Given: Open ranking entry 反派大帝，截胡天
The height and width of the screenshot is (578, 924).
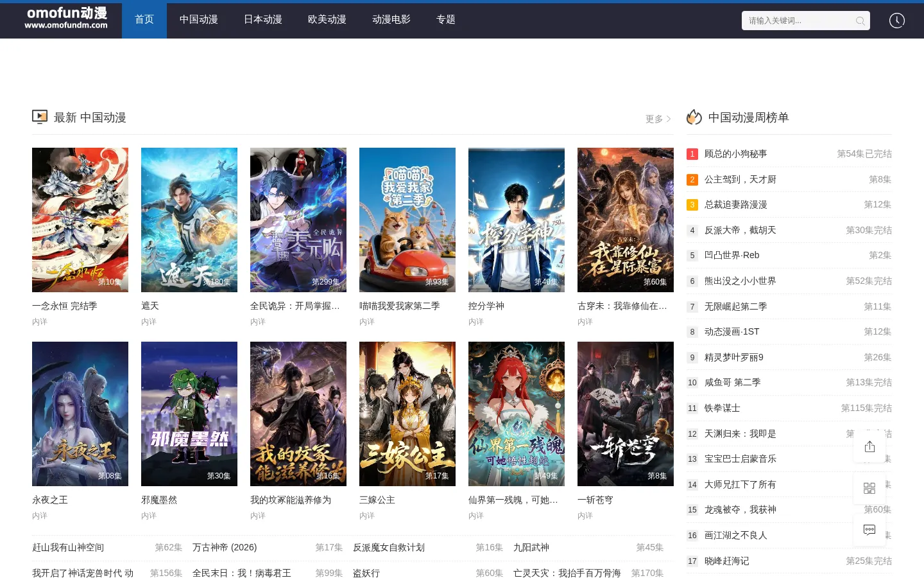Looking at the screenshot, I should coord(740,230).
